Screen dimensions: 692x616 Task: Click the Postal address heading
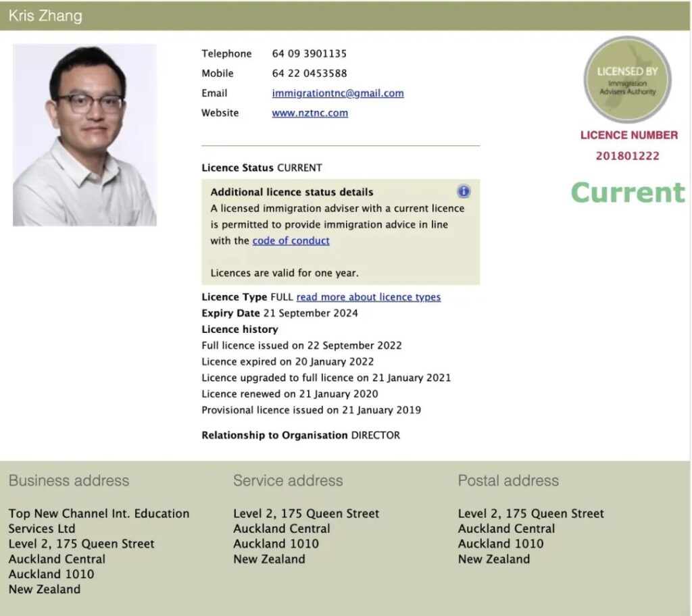coord(508,481)
